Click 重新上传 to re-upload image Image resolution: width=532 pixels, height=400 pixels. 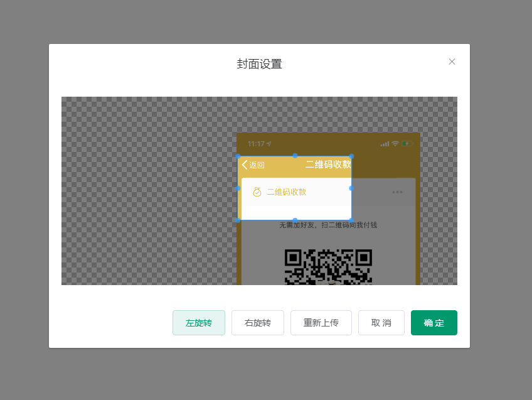click(321, 323)
